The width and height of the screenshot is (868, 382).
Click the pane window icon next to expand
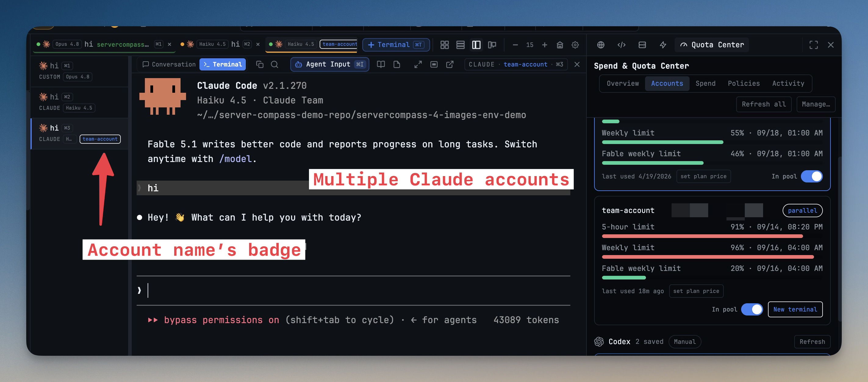pos(434,64)
